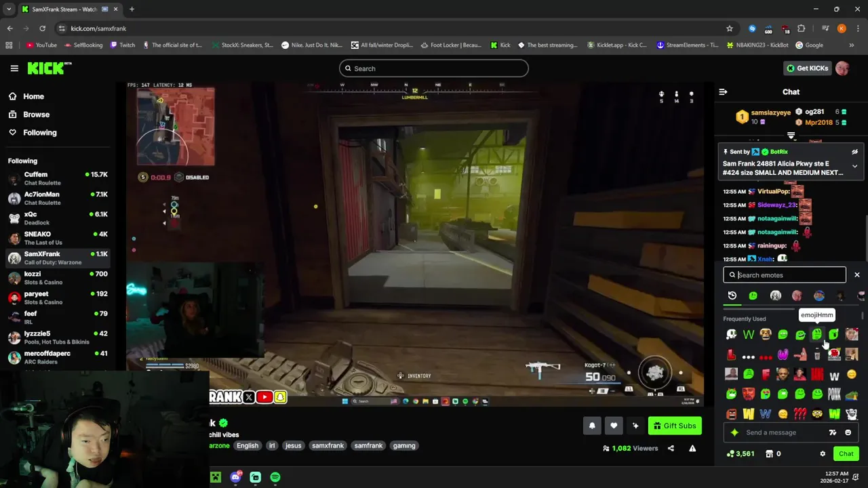Insert the skull emote

731,334
